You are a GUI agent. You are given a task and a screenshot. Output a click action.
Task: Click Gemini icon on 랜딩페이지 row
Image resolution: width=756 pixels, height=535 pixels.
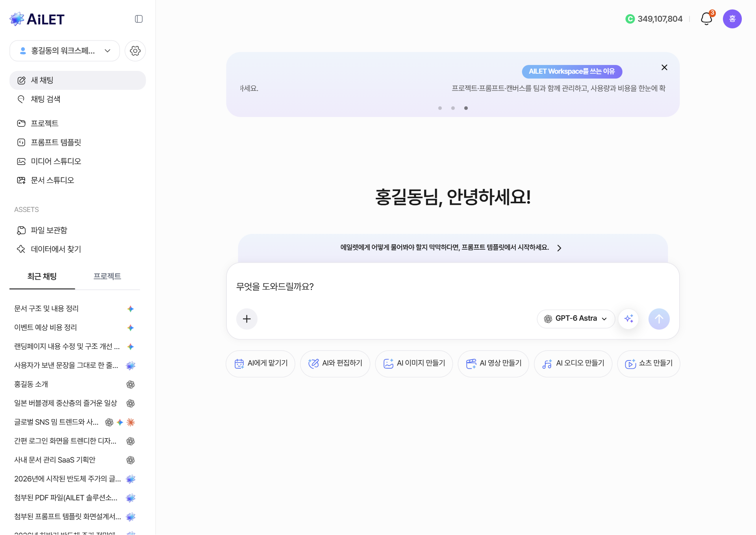(131, 347)
